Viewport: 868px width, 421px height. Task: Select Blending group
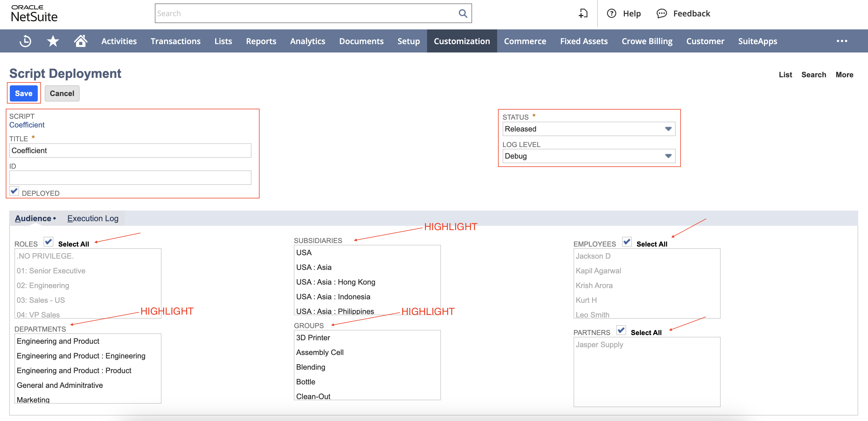tap(367, 367)
